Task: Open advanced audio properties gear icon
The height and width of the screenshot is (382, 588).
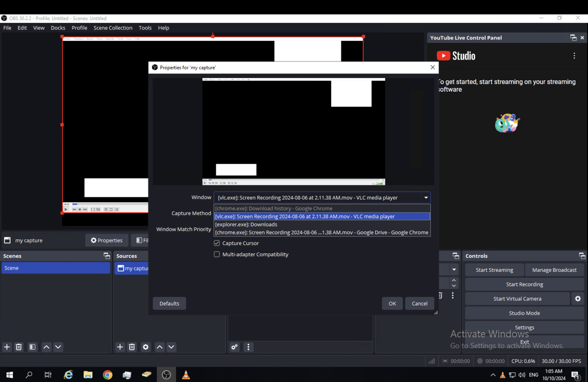Action: tap(234, 347)
